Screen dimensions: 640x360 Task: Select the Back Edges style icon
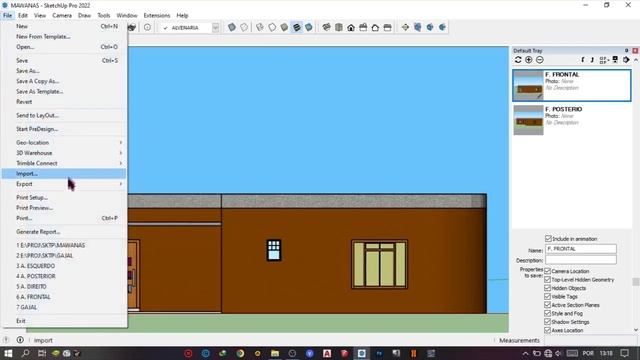(x=244, y=27)
